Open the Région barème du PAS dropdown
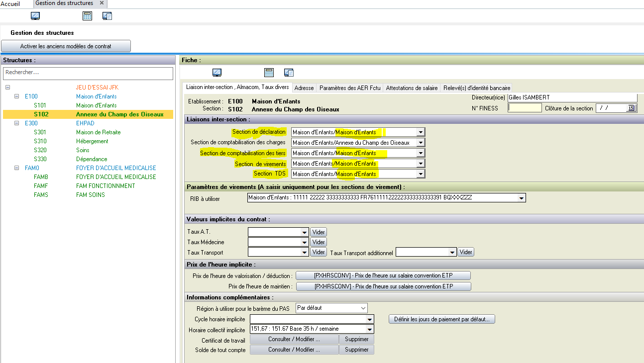Screen dimensions: 644x363 click(x=363, y=308)
